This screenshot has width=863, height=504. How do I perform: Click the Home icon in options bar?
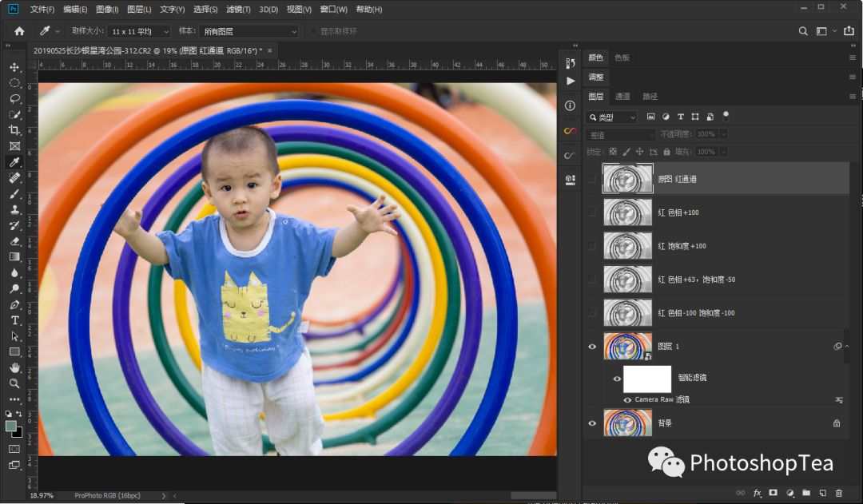tap(19, 31)
